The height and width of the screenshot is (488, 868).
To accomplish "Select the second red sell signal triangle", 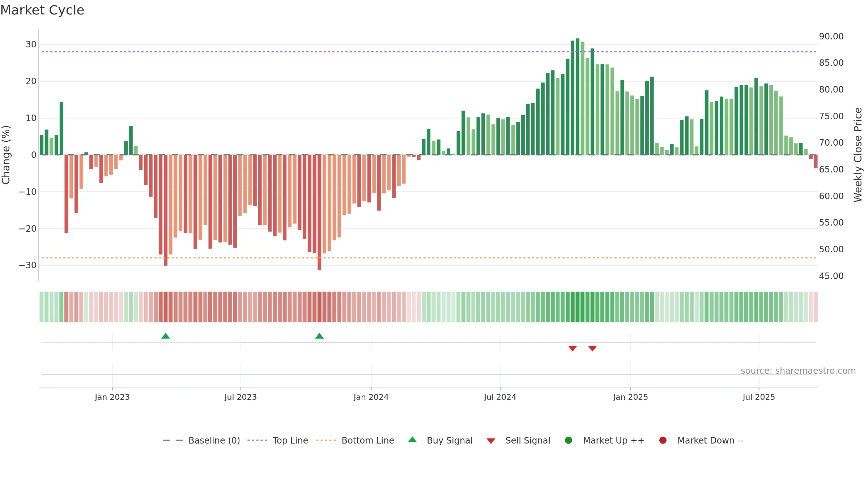I will click(592, 348).
